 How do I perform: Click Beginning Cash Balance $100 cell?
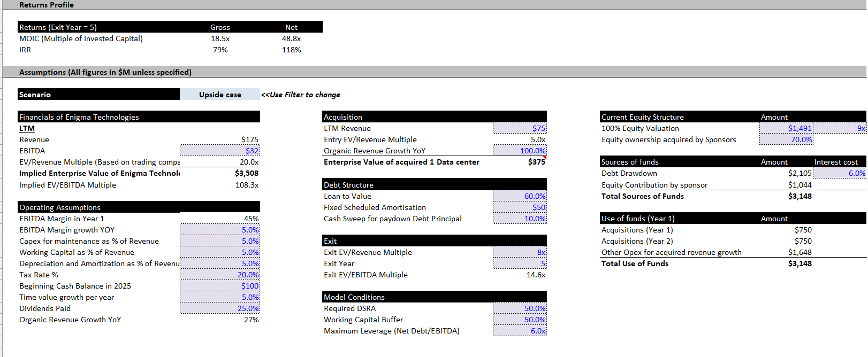[220, 286]
